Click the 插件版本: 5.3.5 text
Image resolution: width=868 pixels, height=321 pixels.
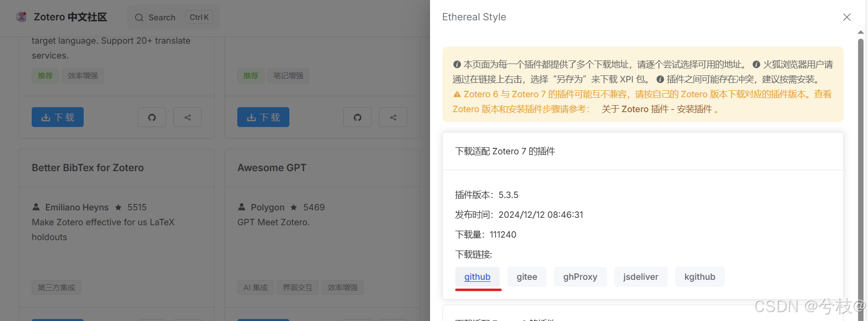487,195
